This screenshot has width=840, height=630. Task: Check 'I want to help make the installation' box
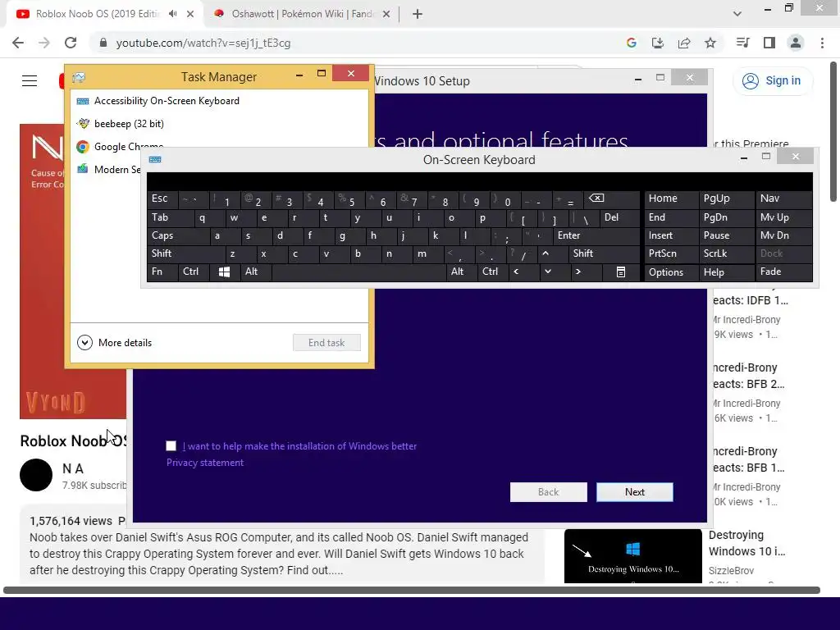pos(171,445)
